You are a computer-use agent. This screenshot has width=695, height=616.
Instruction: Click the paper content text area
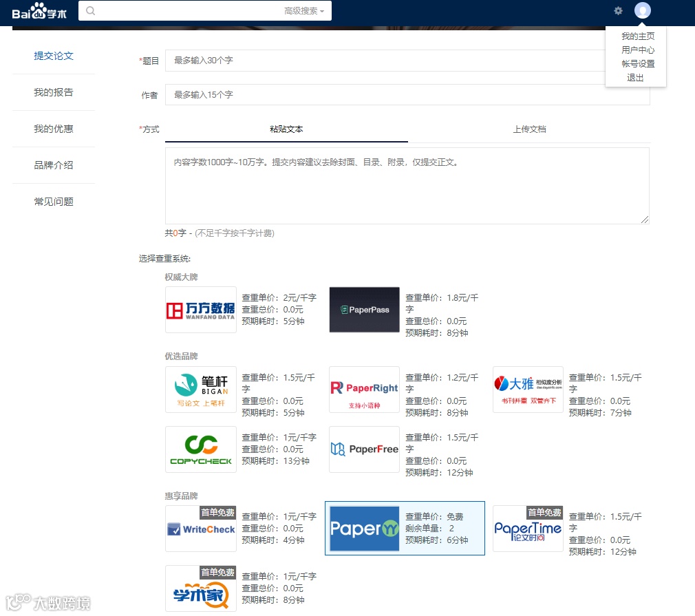tap(407, 186)
